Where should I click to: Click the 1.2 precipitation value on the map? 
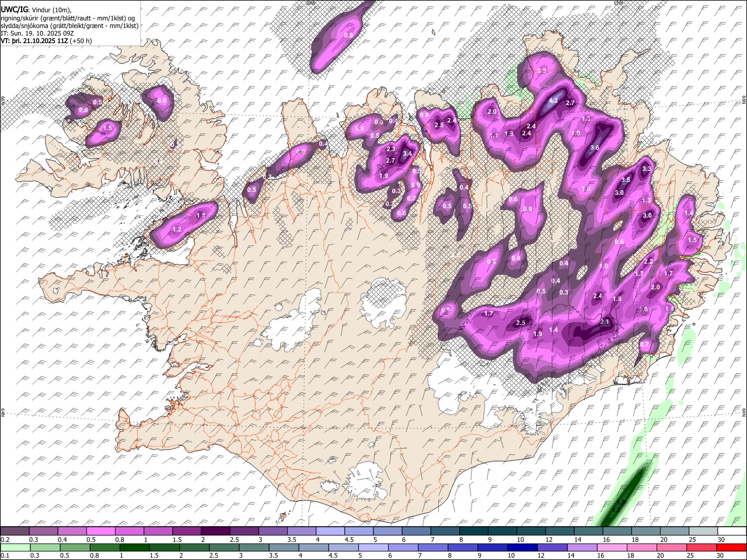tap(177, 230)
